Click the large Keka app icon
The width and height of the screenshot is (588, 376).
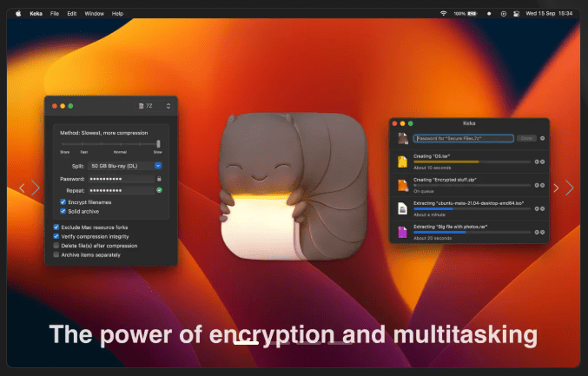293,187
